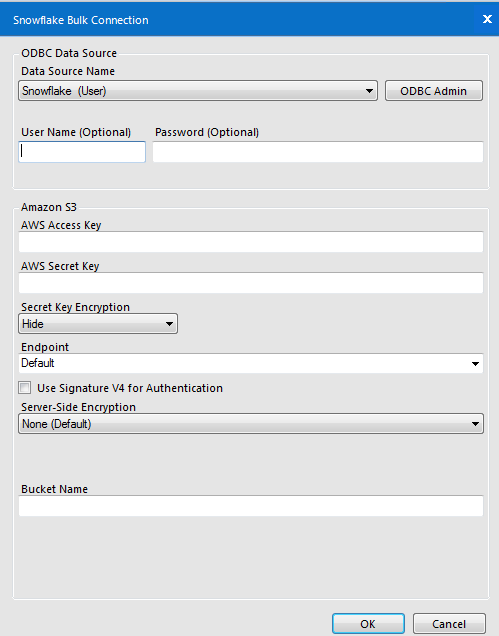Click into the Password (Optional) field
This screenshot has height=636, width=499.
pyautogui.click(x=318, y=152)
